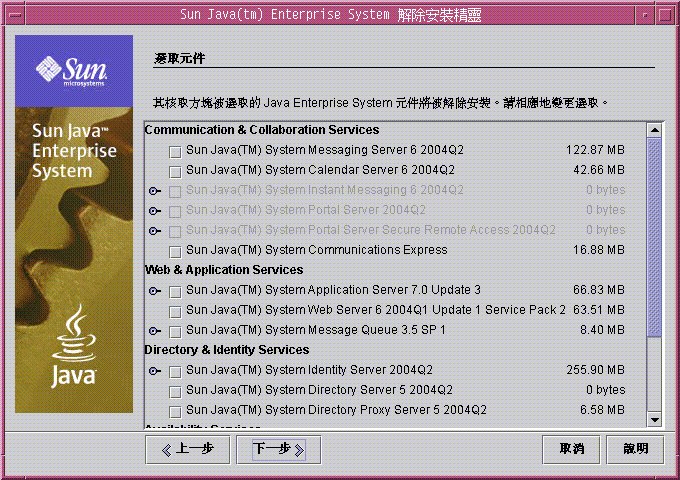Click 'Sun Java(TM) System Communications Express' label
The height and width of the screenshot is (480, 680).
point(317,250)
